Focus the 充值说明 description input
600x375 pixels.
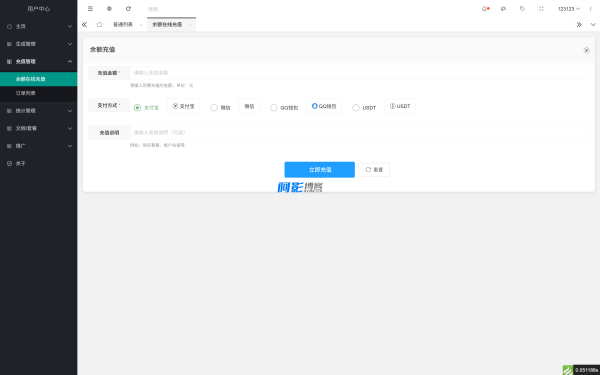(360, 132)
